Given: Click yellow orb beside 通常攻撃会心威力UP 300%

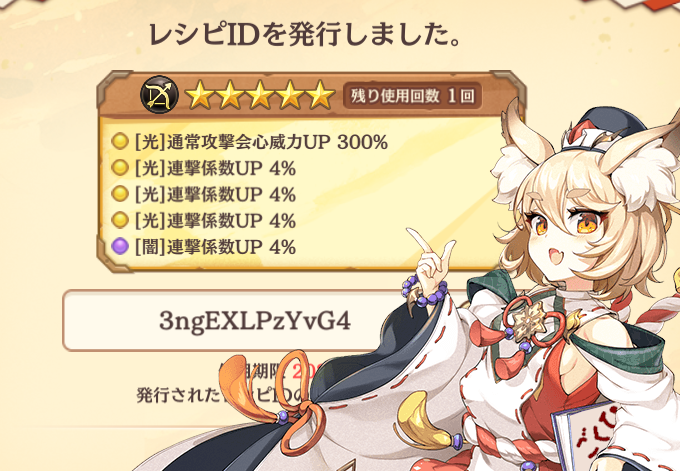Looking at the screenshot, I should 120,141.
